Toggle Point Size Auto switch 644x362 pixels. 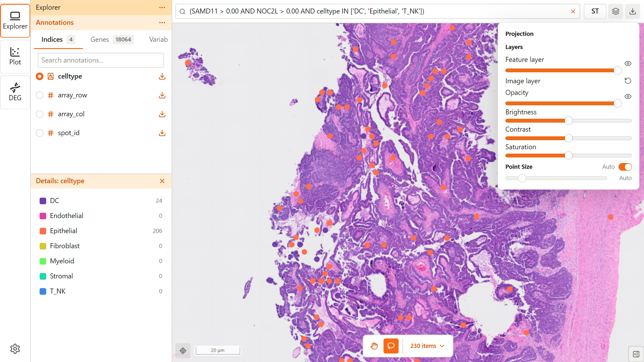pyautogui.click(x=625, y=167)
